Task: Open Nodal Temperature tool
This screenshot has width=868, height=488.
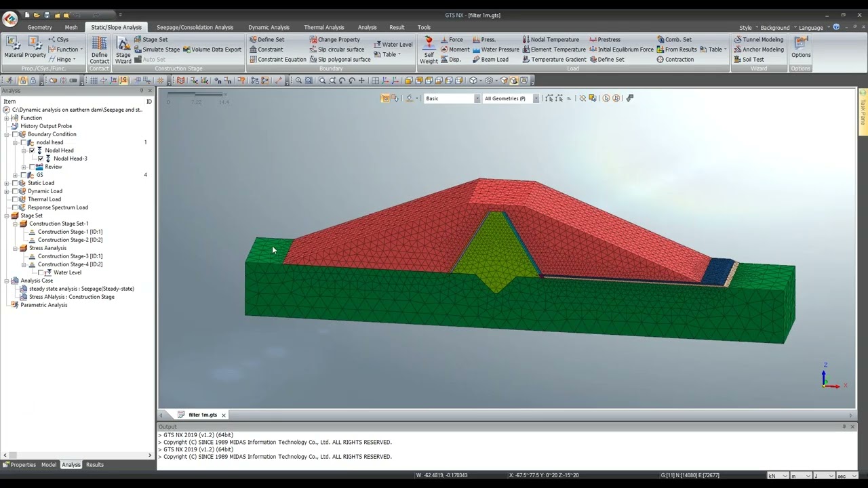Action: [x=551, y=39]
